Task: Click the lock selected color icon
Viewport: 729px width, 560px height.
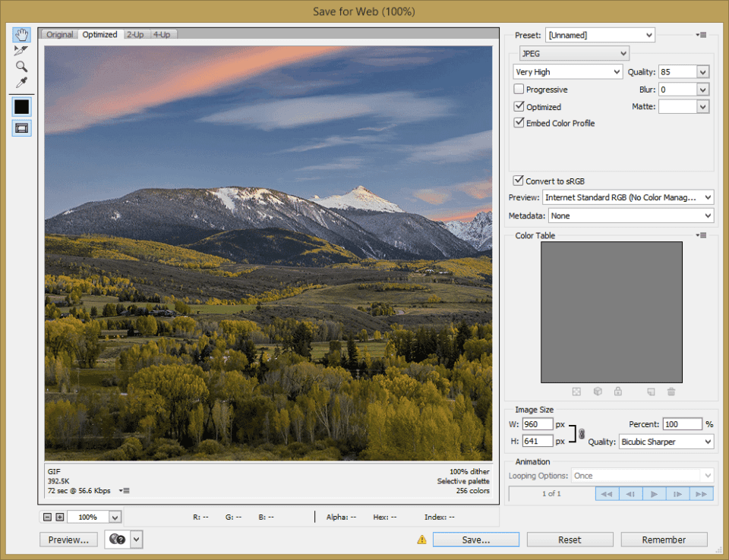Action: 618,392
